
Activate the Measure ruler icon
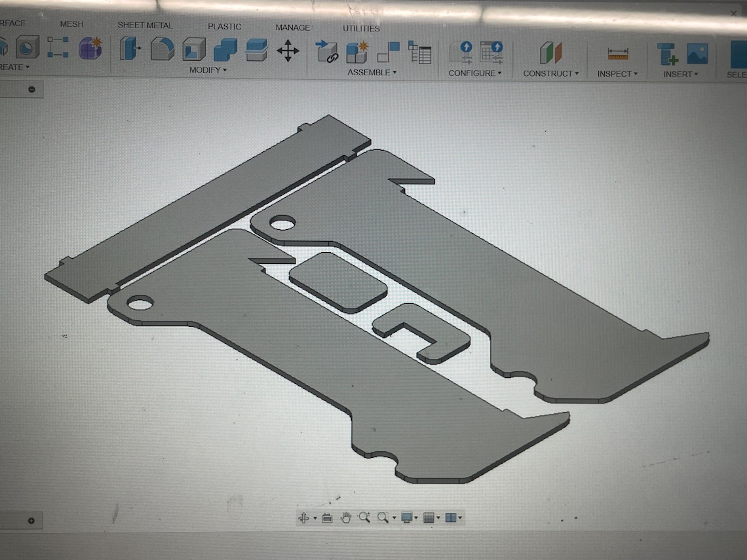coord(618,54)
